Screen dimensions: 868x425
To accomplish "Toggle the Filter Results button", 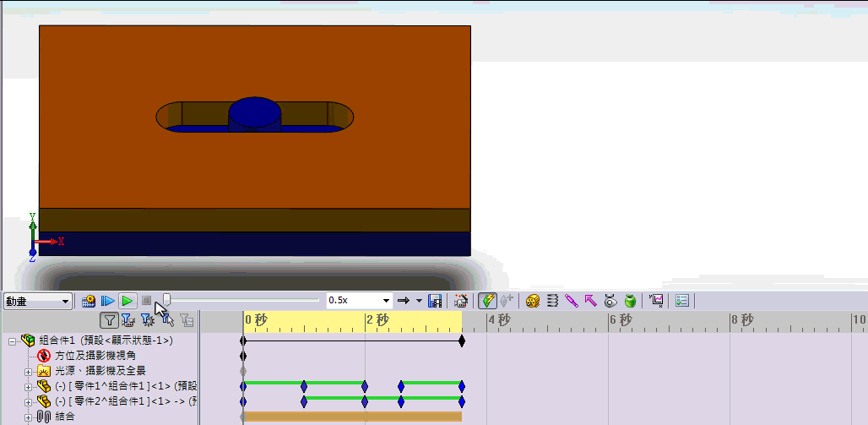I will 187,319.
